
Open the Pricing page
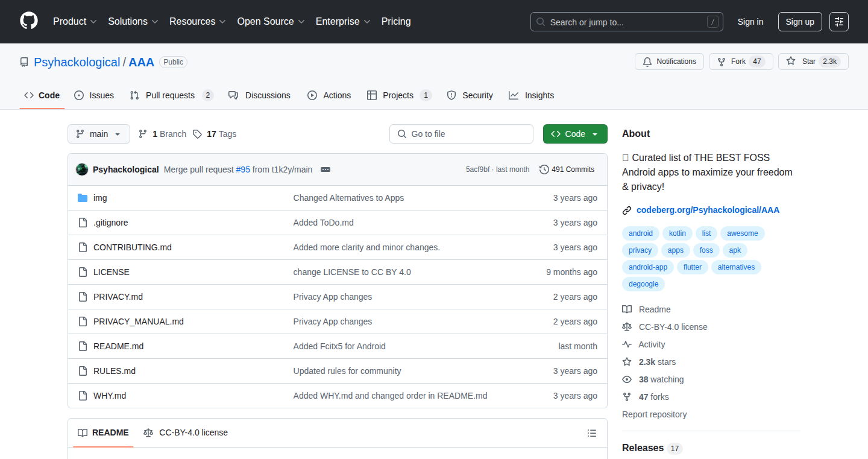pos(396,21)
